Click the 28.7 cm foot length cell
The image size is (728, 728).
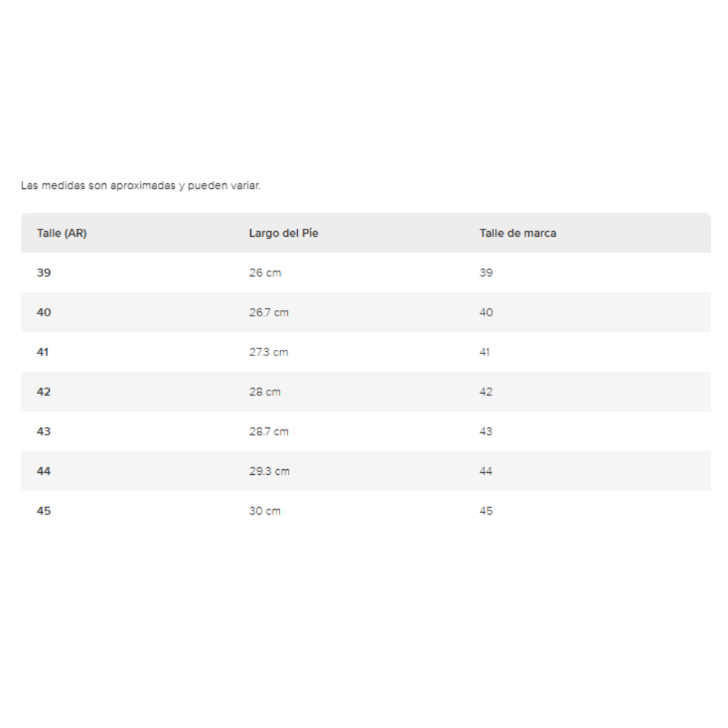[269, 432]
